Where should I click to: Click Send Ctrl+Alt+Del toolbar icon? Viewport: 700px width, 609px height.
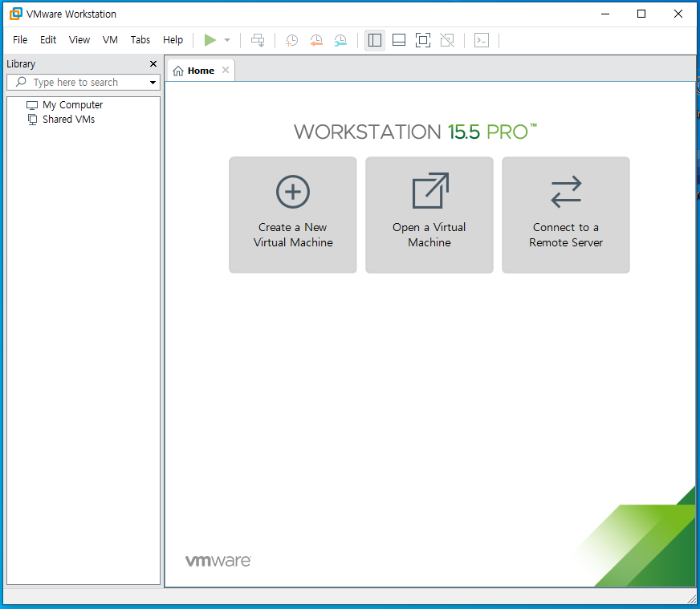258,40
